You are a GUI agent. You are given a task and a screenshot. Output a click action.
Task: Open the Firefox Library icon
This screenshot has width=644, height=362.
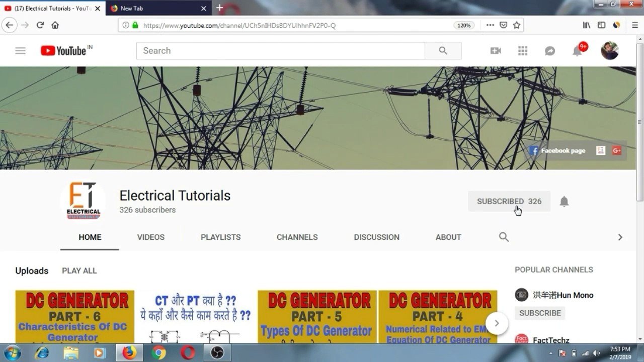coord(587,25)
